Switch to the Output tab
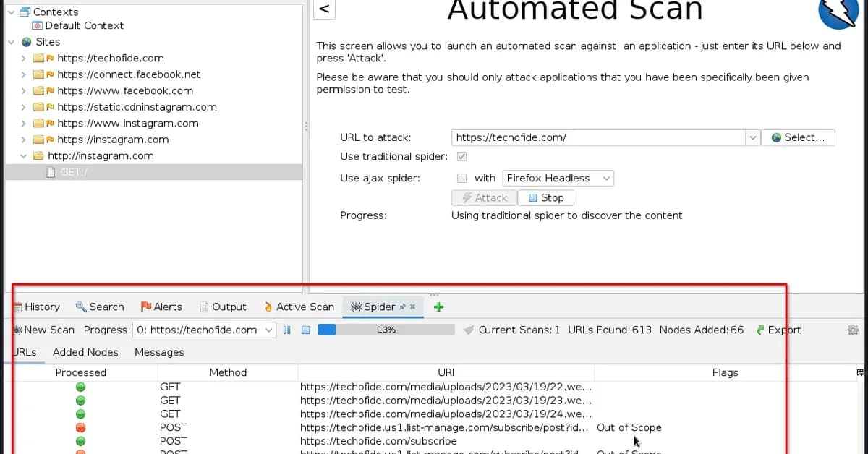This screenshot has width=868, height=454. pyautogui.click(x=223, y=307)
